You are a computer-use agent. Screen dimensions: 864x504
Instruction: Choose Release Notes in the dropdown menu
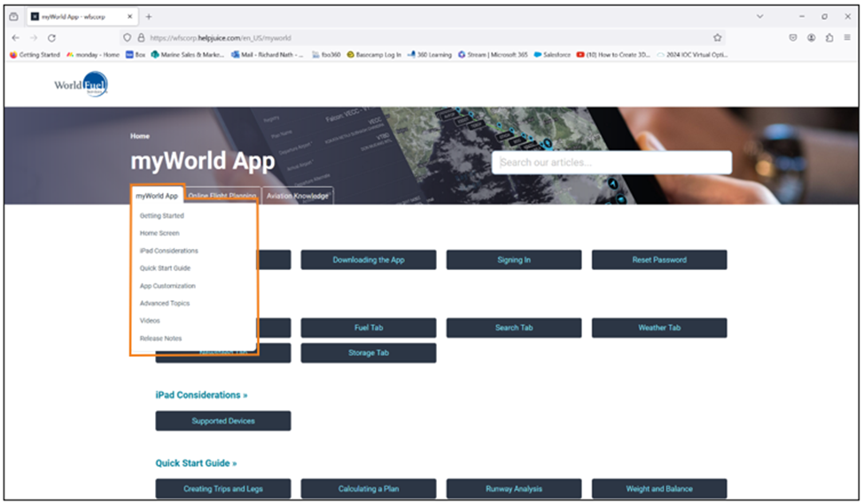coord(161,338)
